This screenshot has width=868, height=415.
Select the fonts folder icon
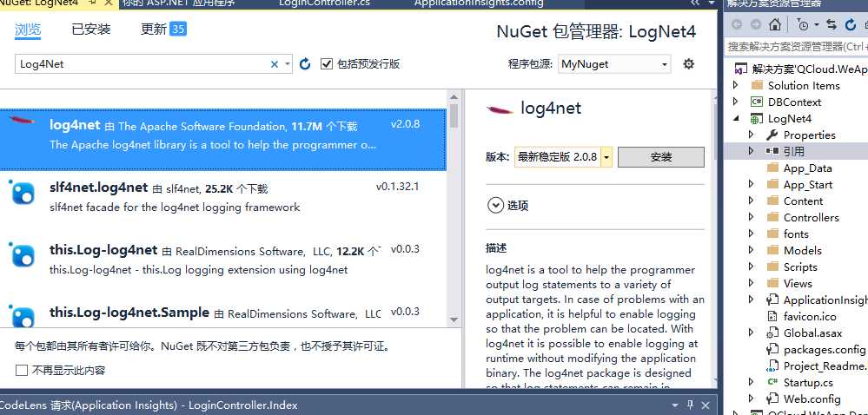[x=772, y=234]
